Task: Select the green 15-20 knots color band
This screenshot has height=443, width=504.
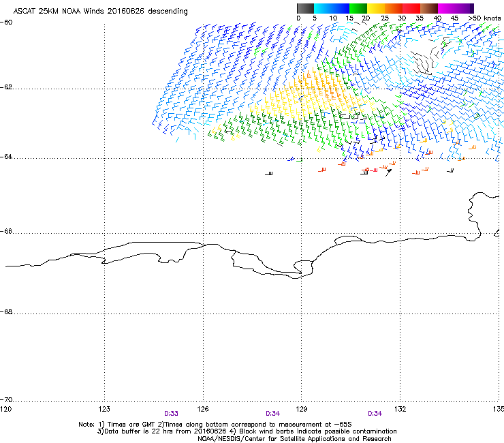Action: 358,8
